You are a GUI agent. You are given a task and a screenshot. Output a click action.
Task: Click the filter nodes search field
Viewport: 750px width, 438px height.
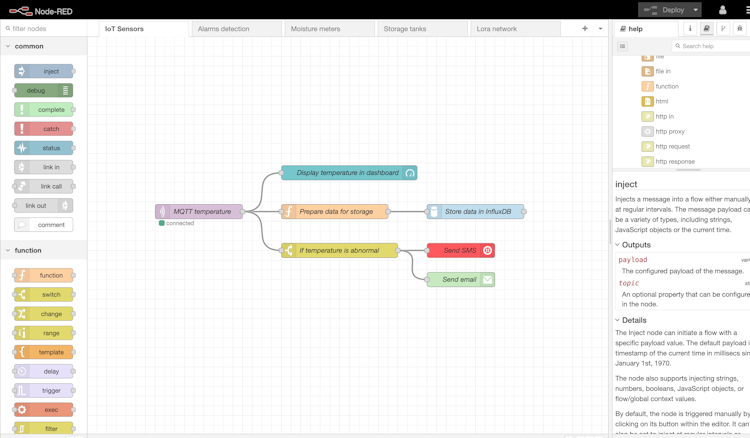46,29
